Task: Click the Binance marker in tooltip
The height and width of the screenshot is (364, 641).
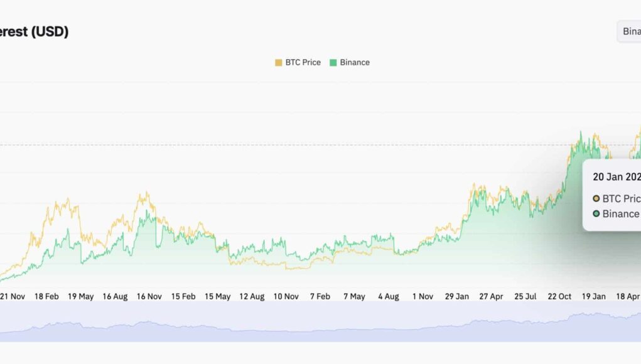Action: [x=596, y=213]
